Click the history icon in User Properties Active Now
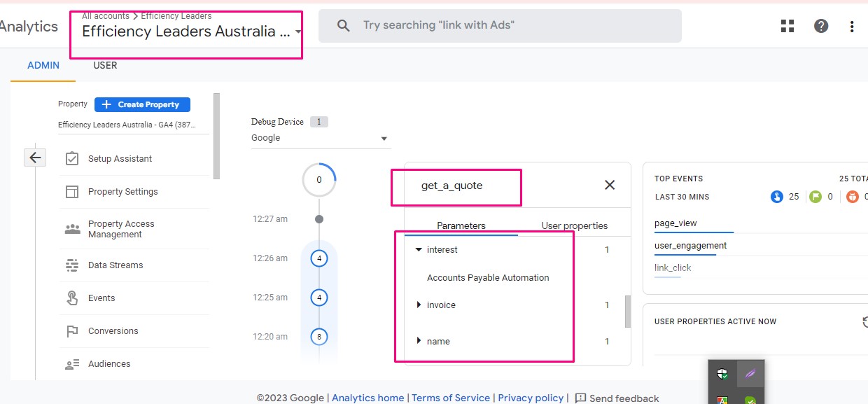This screenshot has width=868, height=404. (x=864, y=321)
